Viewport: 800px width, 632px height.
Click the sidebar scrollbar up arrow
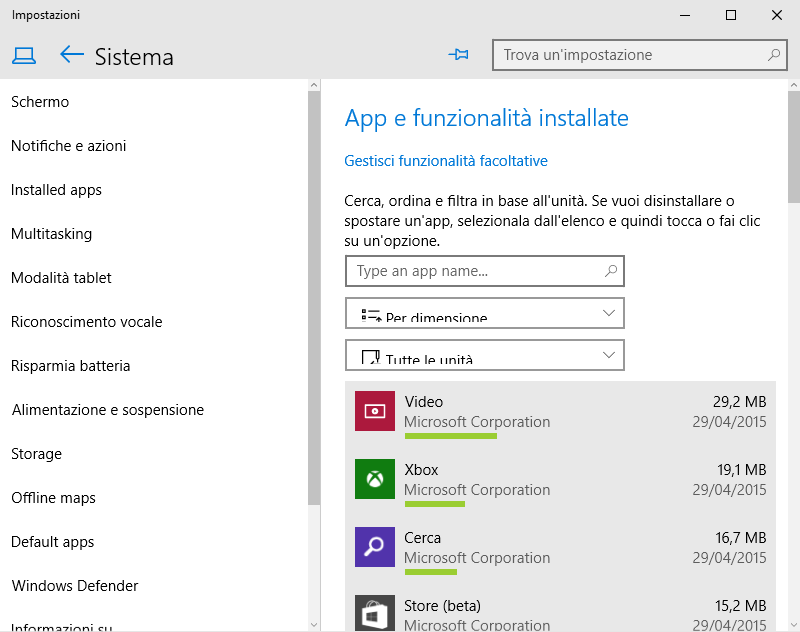pyautogui.click(x=314, y=86)
